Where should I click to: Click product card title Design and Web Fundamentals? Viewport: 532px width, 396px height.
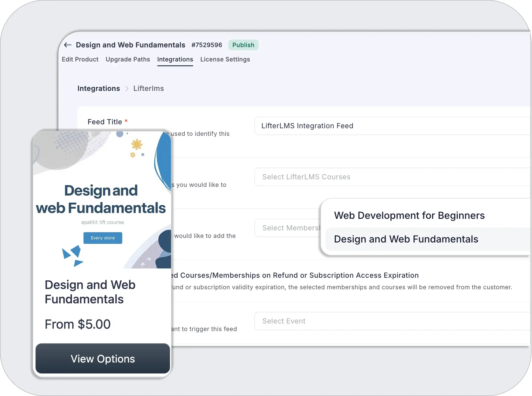click(90, 292)
